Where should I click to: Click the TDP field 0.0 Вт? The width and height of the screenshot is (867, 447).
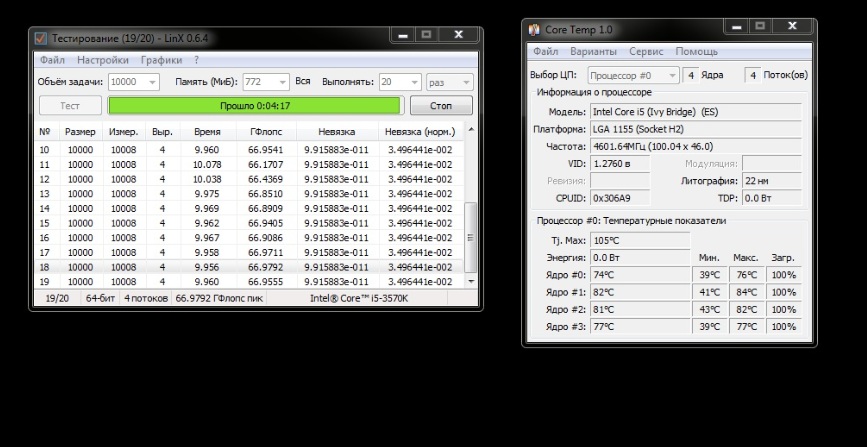[x=772, y=198]
